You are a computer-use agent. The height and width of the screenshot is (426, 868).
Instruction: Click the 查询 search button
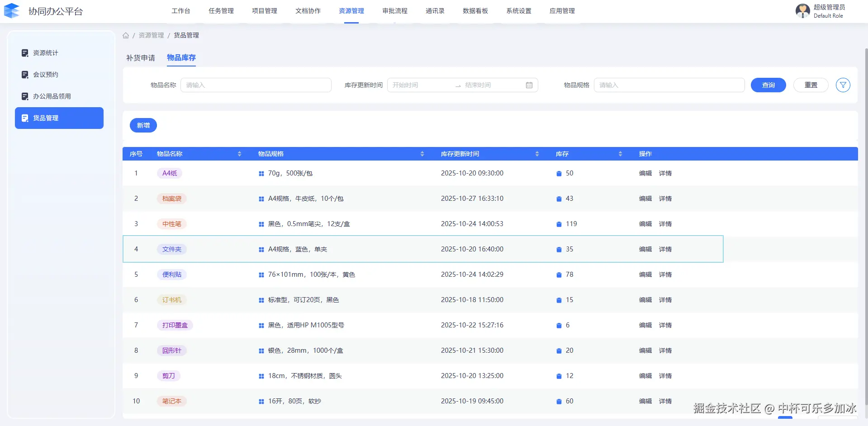[x=768, y=85]
